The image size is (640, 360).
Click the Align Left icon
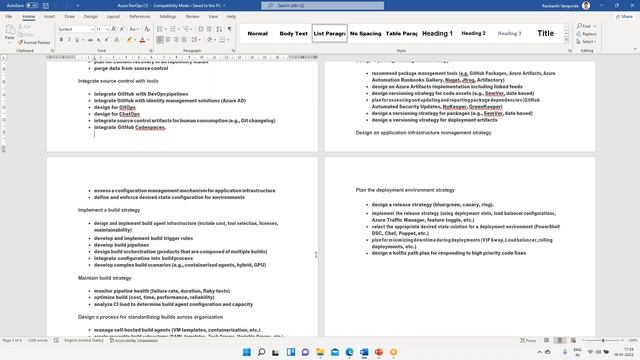[160, 40]
